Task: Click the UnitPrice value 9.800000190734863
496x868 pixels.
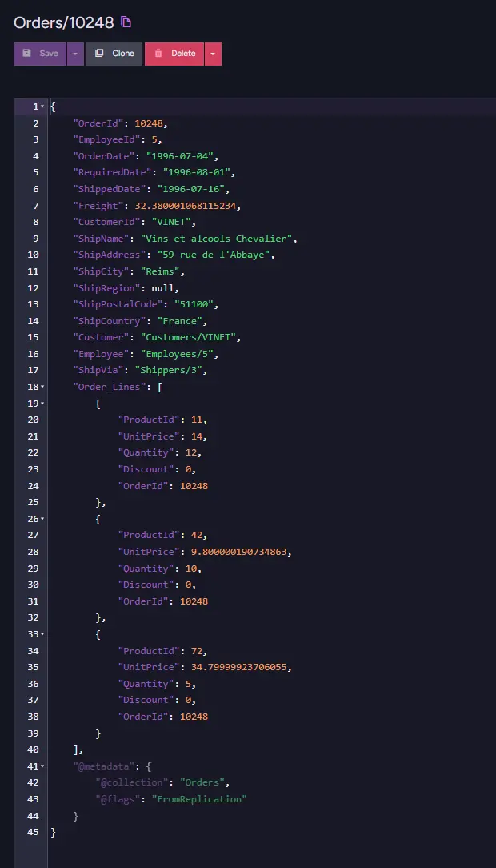Action: click(239, 552)
